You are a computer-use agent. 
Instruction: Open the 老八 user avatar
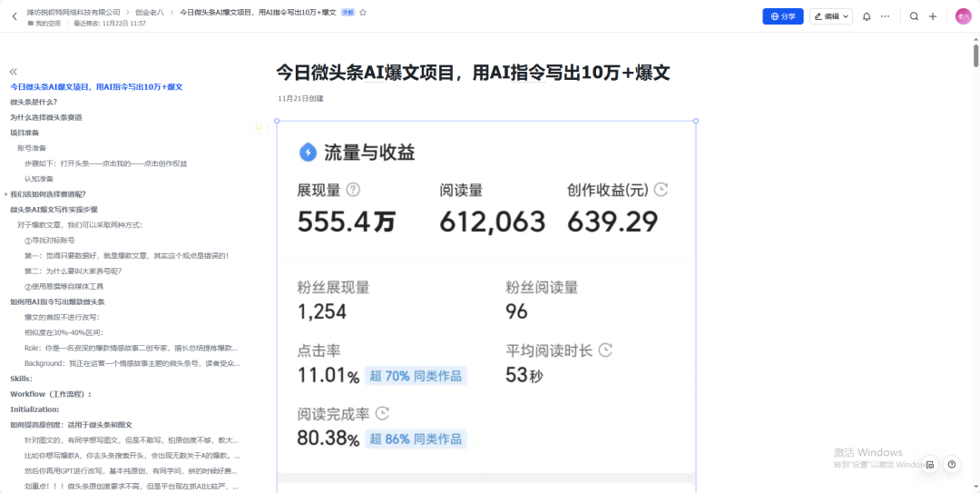coord(963,16)
